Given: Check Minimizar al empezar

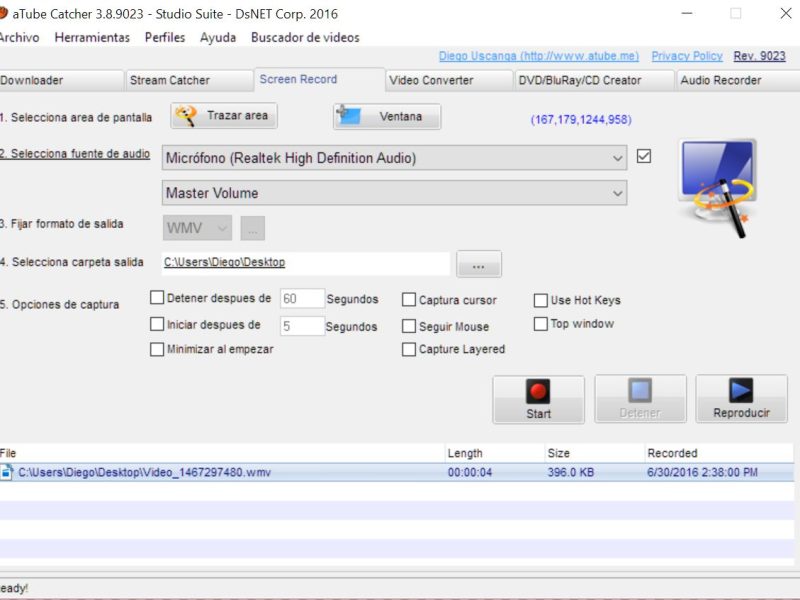Looking at the screenshot, I should (x=157, y=349).
